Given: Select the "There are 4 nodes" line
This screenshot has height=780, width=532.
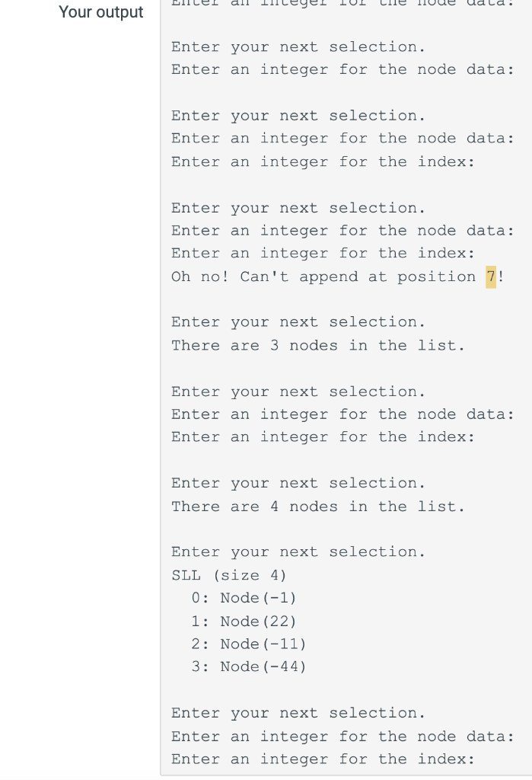Looking at the screenshot, I should coord(318,507).
